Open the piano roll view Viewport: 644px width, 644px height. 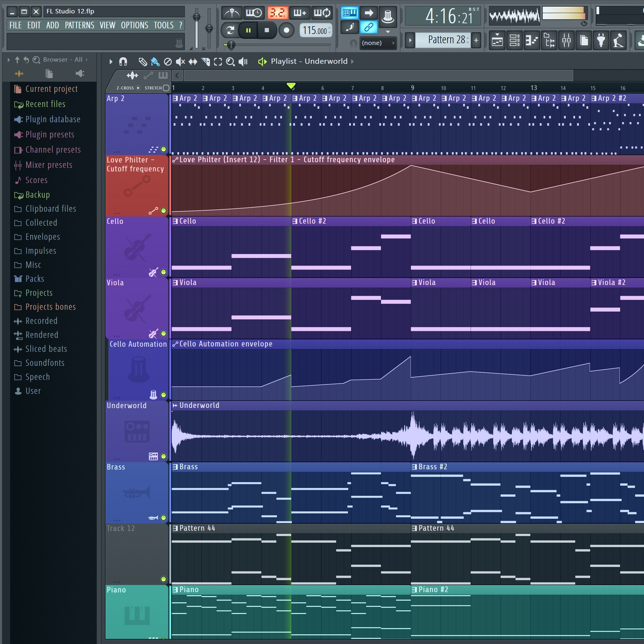pyautogui.click(x=532, y=41)
